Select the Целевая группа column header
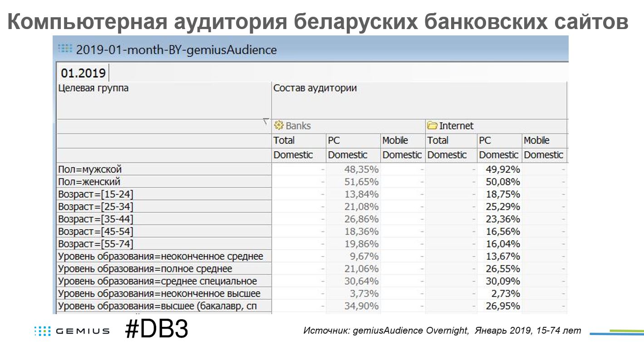The height and width of the screenshot is (345, 644). click(x=93, y=89)
